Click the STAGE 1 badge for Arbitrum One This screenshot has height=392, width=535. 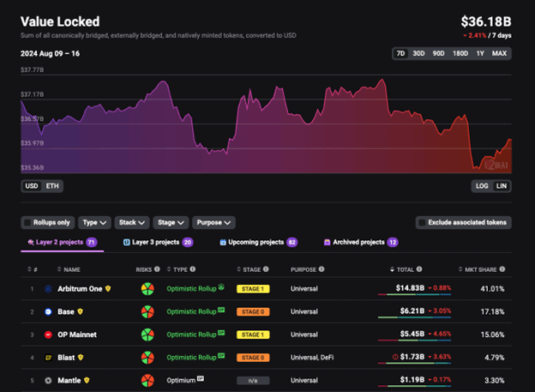click(x=253, y=289)
